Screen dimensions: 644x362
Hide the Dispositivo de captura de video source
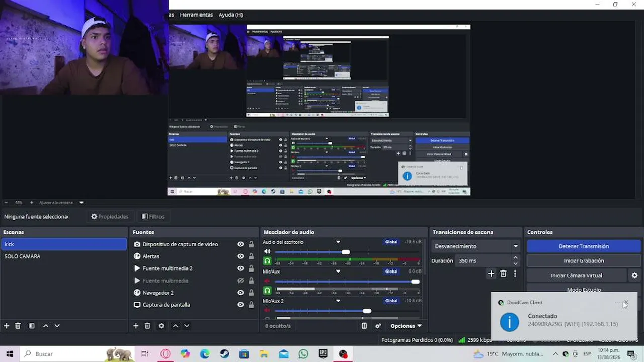click(x=240, y=244)
